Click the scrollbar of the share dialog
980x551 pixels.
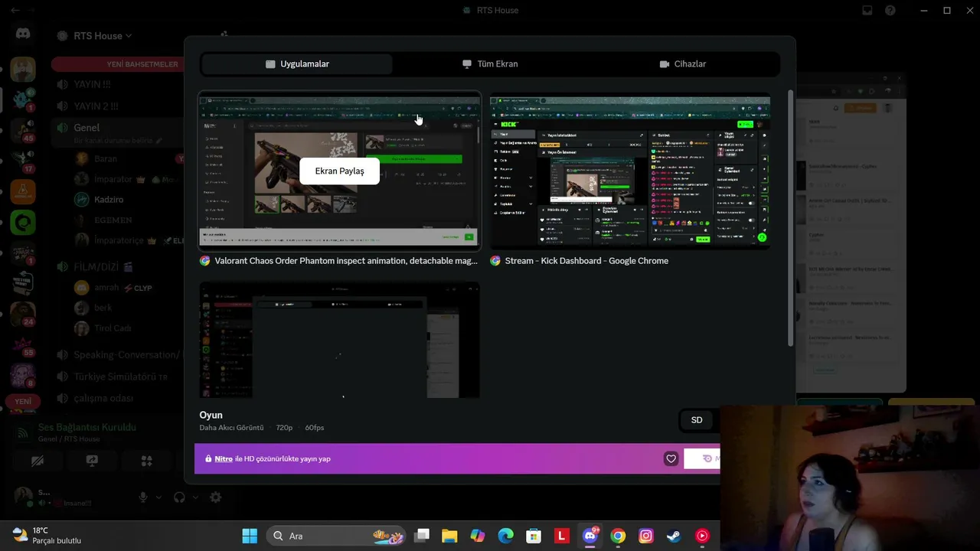tap(790, 218)
